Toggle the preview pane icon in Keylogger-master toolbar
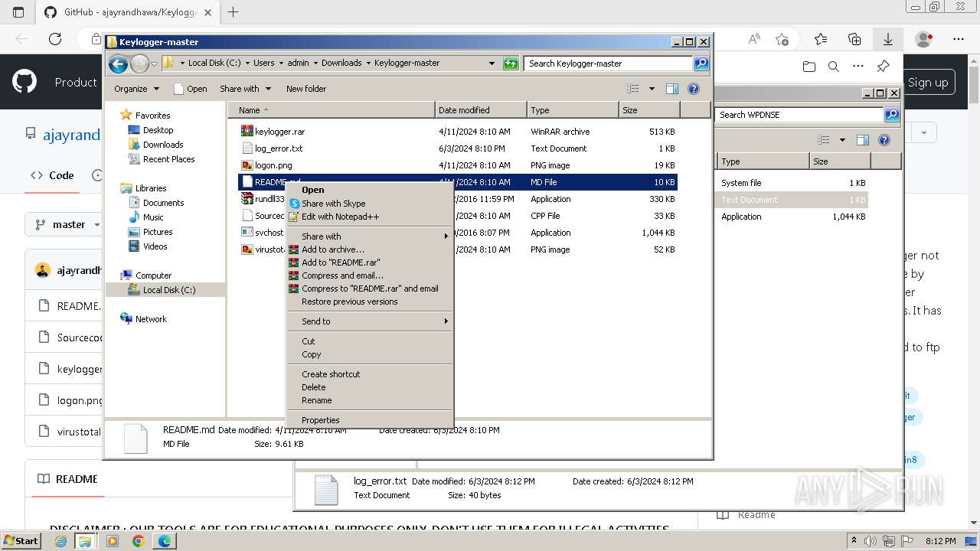Screen dimensions: 980x551 (x=671, y=89)
